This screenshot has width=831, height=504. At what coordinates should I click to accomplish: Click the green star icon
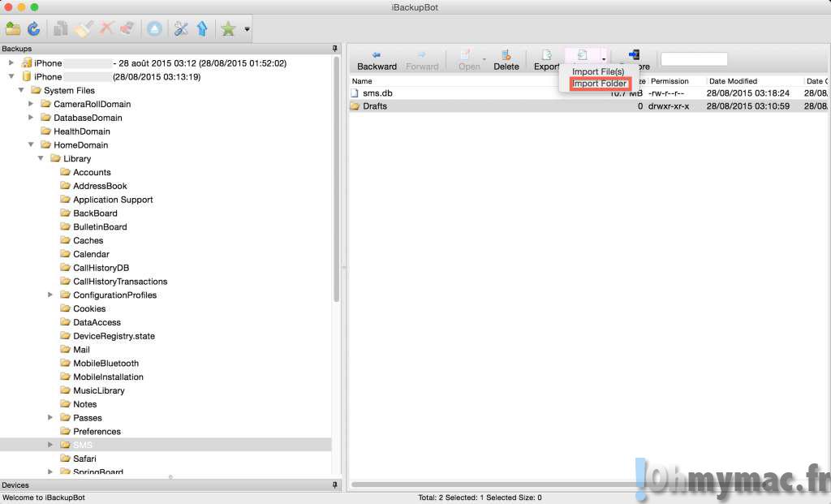pos(228,28)
